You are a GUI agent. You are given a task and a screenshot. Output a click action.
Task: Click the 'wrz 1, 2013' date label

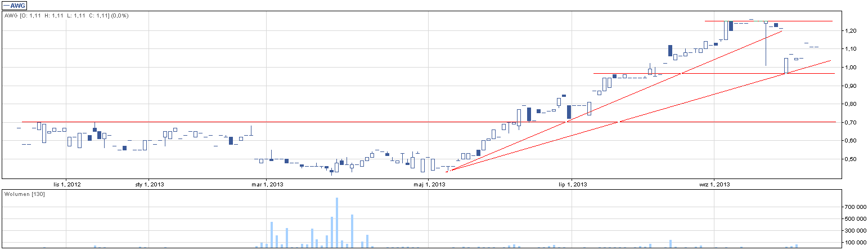(714, 184)
